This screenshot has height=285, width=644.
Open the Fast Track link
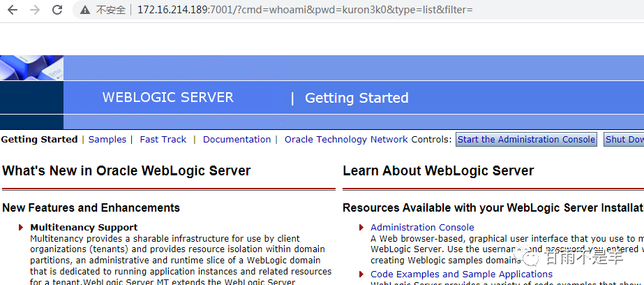click(x=163, y=140)
